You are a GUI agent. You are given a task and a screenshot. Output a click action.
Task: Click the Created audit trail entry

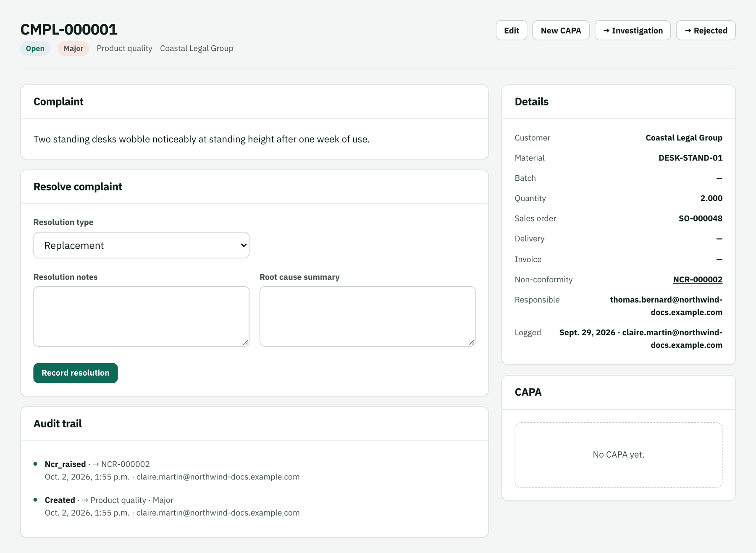(172, 506)
